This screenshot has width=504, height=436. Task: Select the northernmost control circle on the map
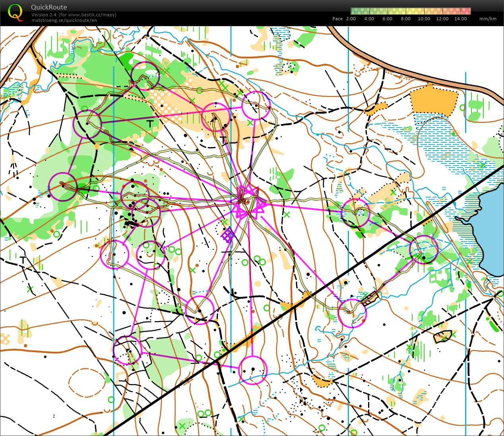click(145, 75)
